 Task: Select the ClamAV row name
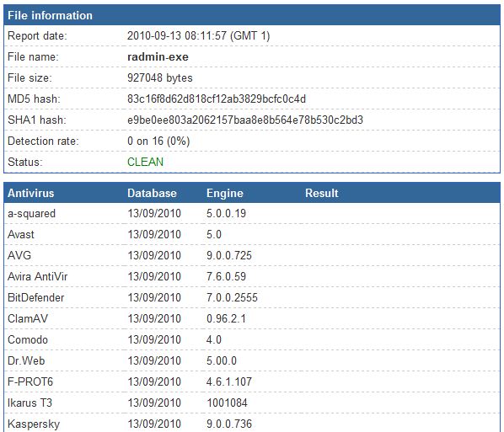(28, 318)
